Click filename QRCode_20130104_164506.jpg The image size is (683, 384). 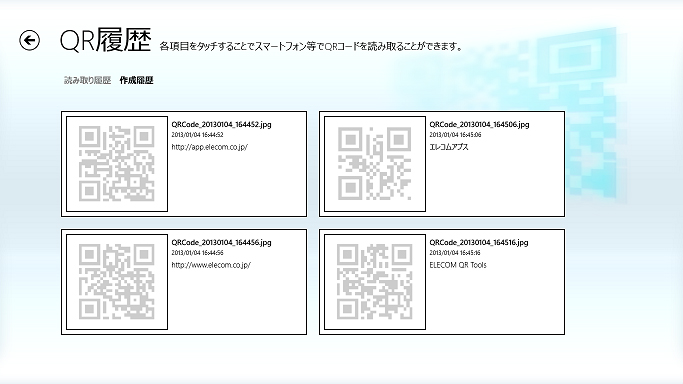pos(479,125)
